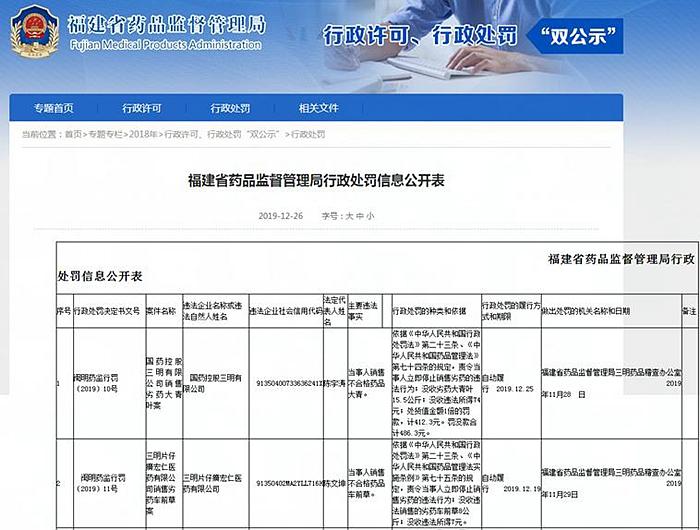Click the page heading 行政处罚信息公开表

316,181
